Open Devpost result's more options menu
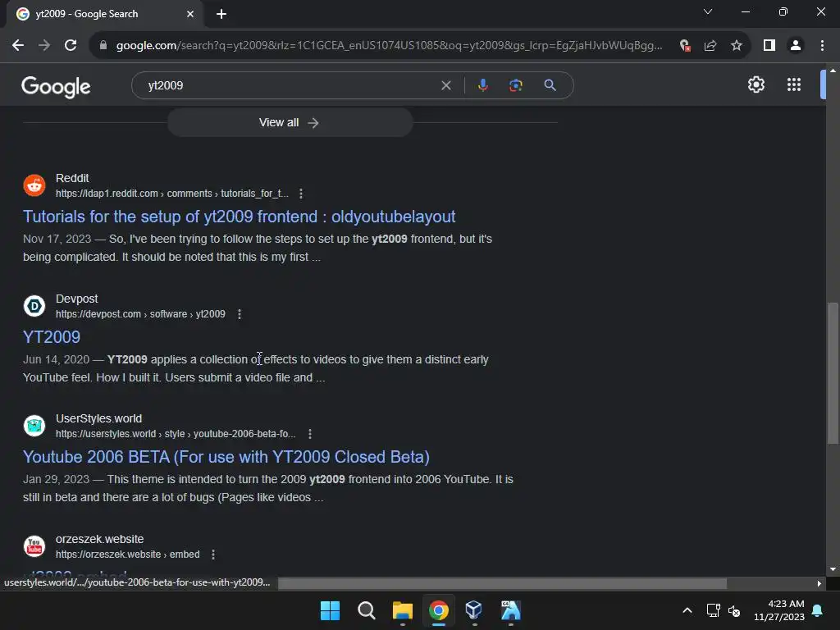The width and height of the screenshot is (840, 630). click(240, 314)
